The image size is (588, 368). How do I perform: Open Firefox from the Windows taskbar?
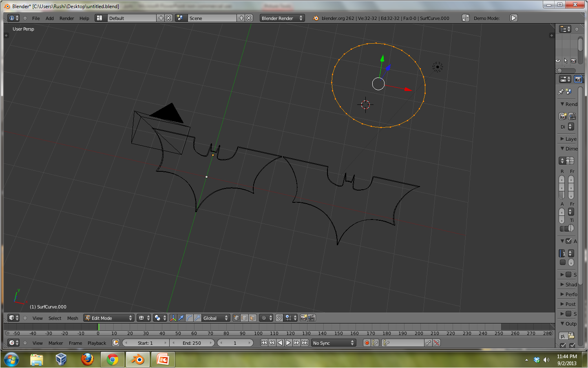tap(87, 359)
